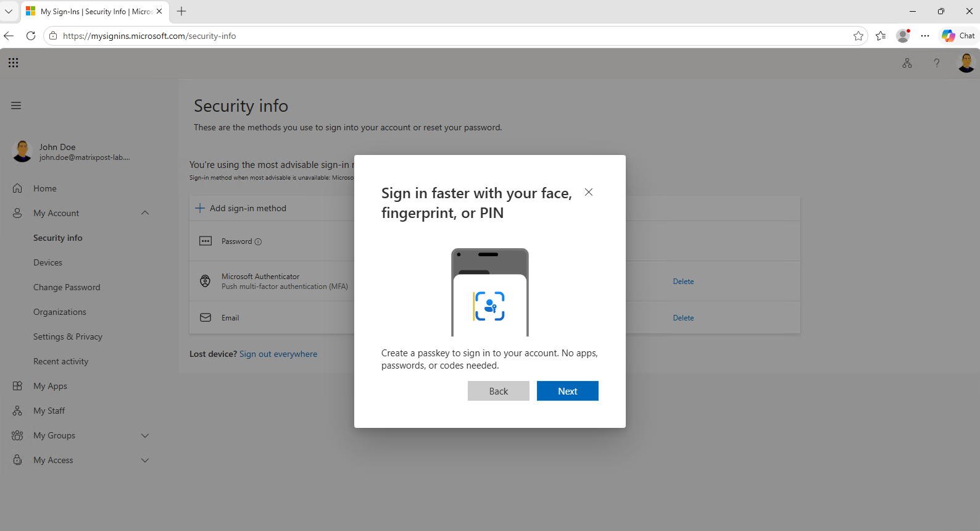Open the app launcher waffle icon
This screenshot has height=531, width=980.
click(x=14, y=62)
